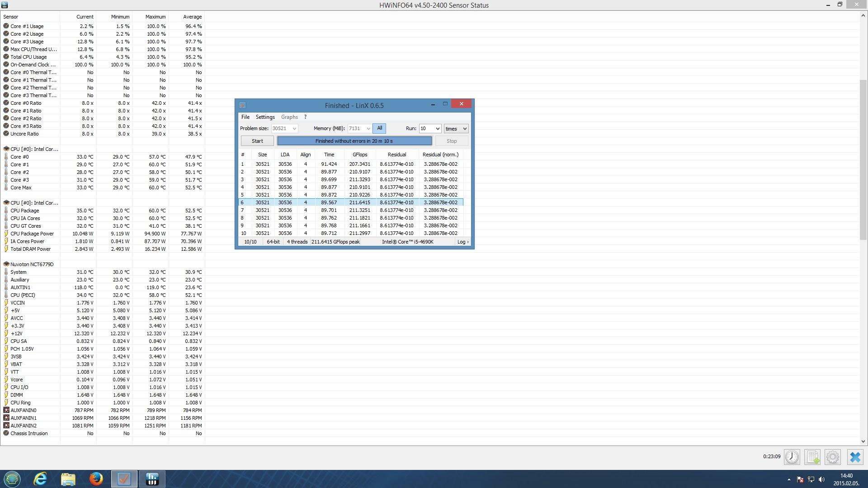
Task: Click the Vcore voltage icon
Action: (6, 380)
